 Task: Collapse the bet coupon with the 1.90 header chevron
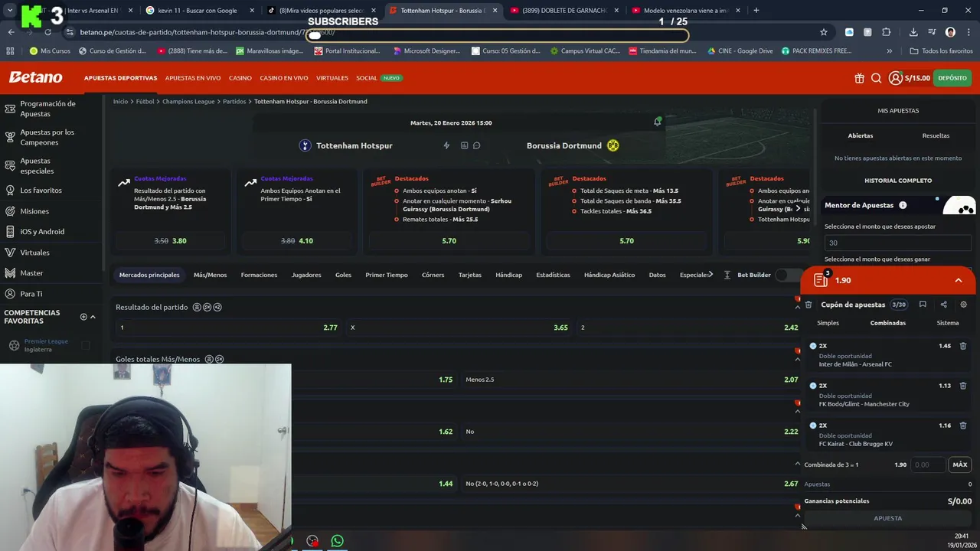click(x=958, y=281)
